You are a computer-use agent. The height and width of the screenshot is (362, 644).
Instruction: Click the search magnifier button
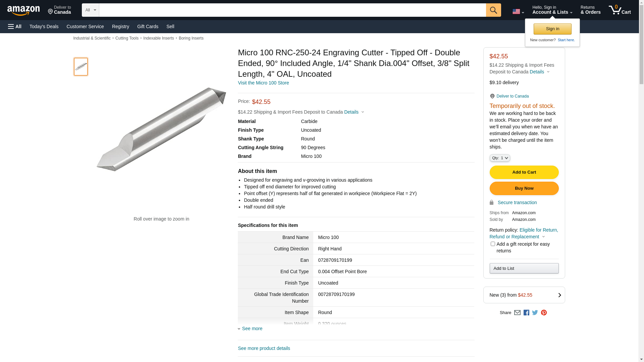tap(493, 10)
